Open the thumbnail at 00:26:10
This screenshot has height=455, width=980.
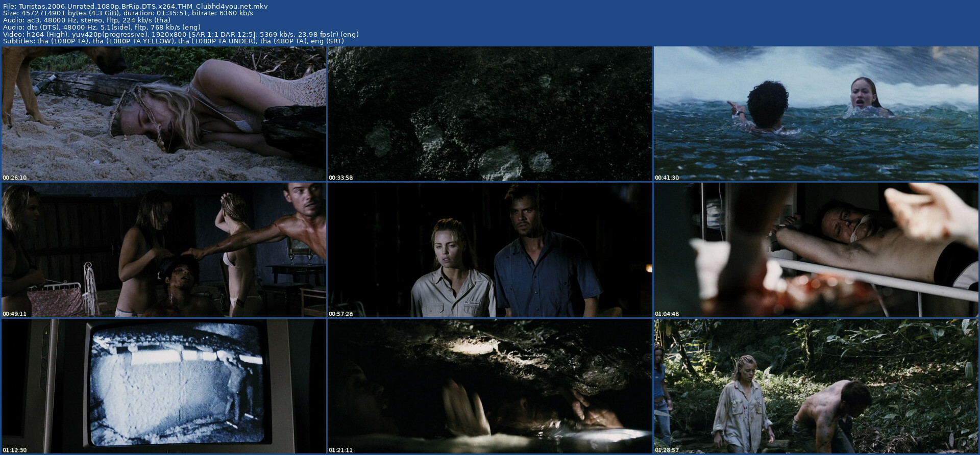coord(164,114)
